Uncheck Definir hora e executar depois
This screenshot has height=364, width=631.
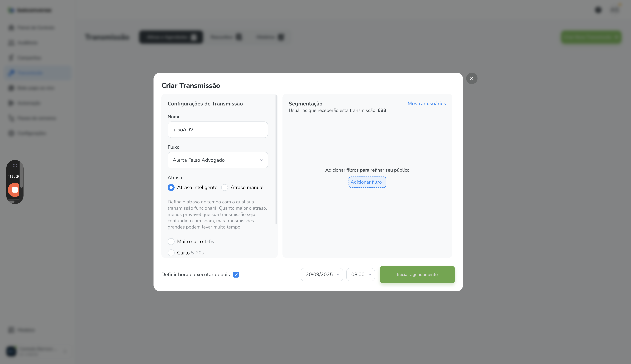pyautogui.click(x=236, y=275)
